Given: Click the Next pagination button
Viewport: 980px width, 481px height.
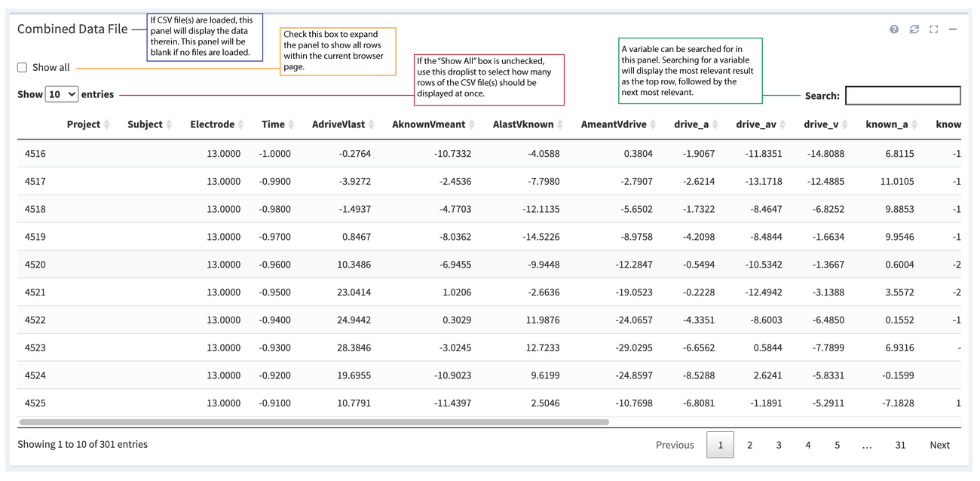Looking at the screenshot, I should (x=939, y=445).
